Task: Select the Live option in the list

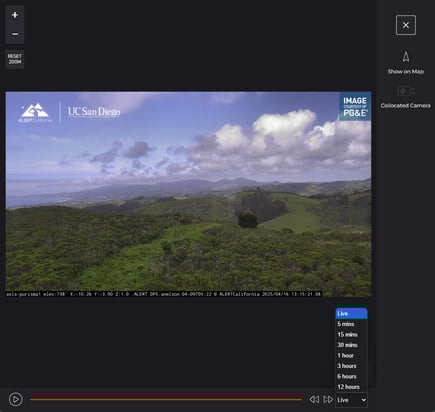Action: [x=352, y=314]
